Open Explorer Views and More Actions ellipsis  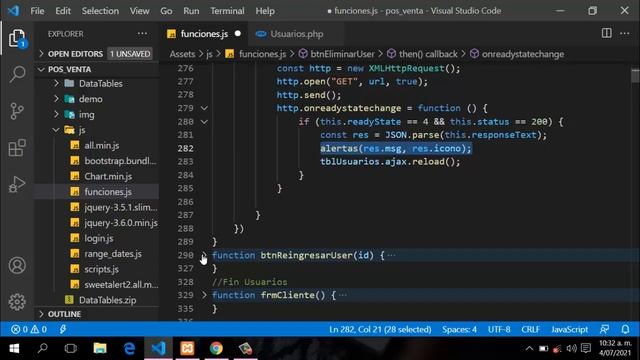point(142,33)
